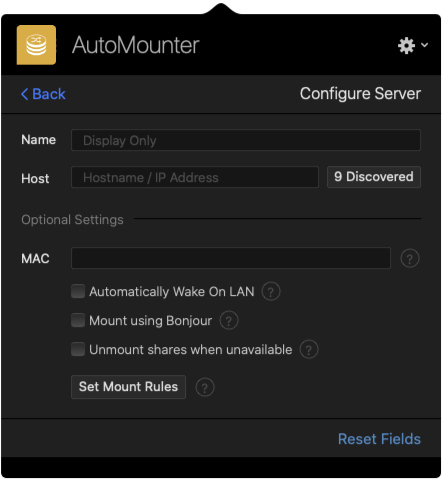Open the gear settings menu
Screen dimensions: 442x479
(x=413, y=45)
